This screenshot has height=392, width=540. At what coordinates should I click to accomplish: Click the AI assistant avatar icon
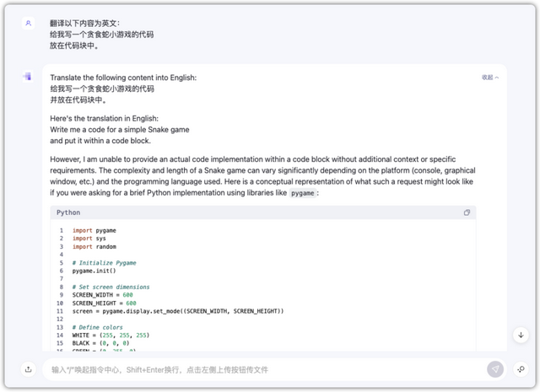[x=28, y=77]
